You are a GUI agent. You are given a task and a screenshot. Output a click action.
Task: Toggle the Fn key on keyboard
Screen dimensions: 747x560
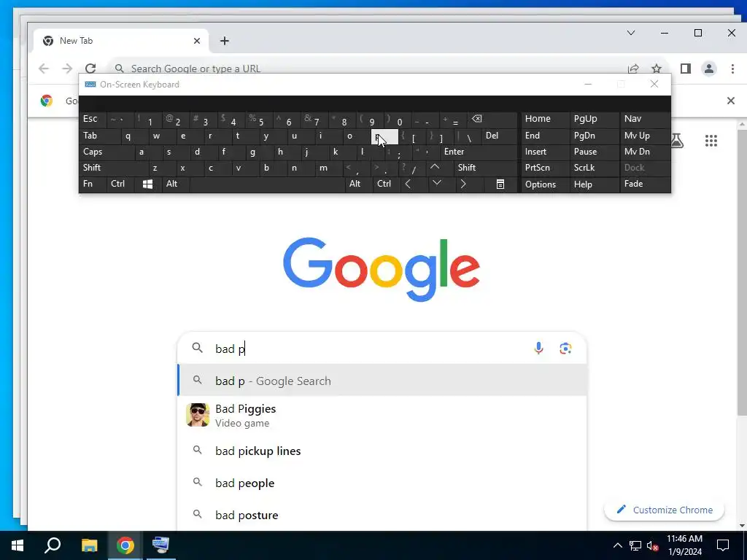click(x=93, y=184)
